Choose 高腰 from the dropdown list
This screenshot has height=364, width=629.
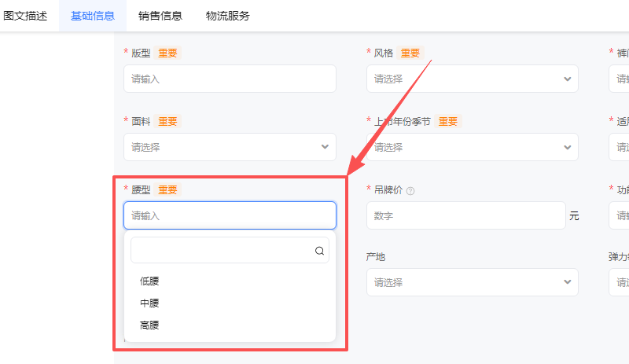[x=149, y=325]
